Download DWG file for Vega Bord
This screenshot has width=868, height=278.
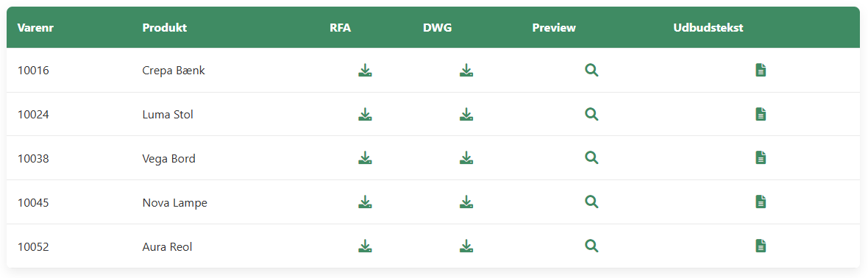466,158
